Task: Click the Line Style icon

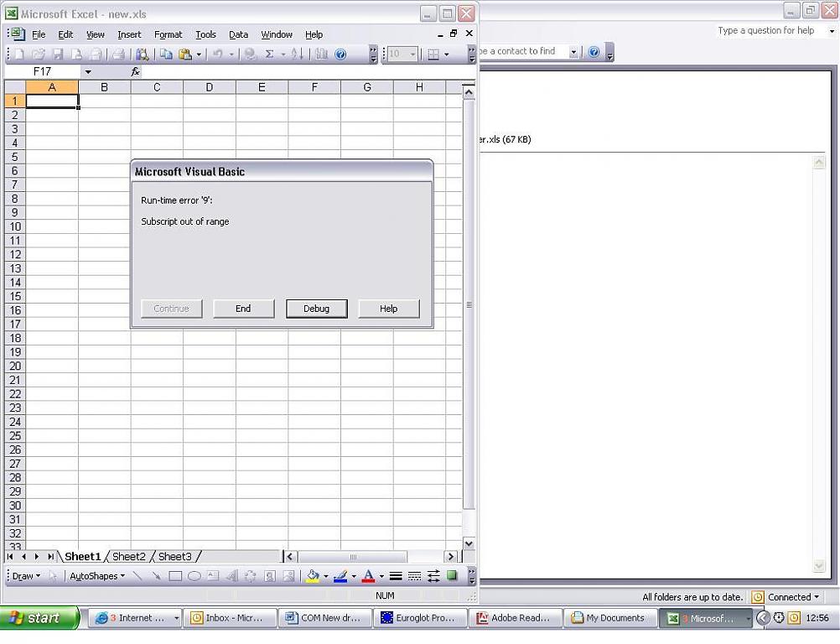Action: [396, 576]
